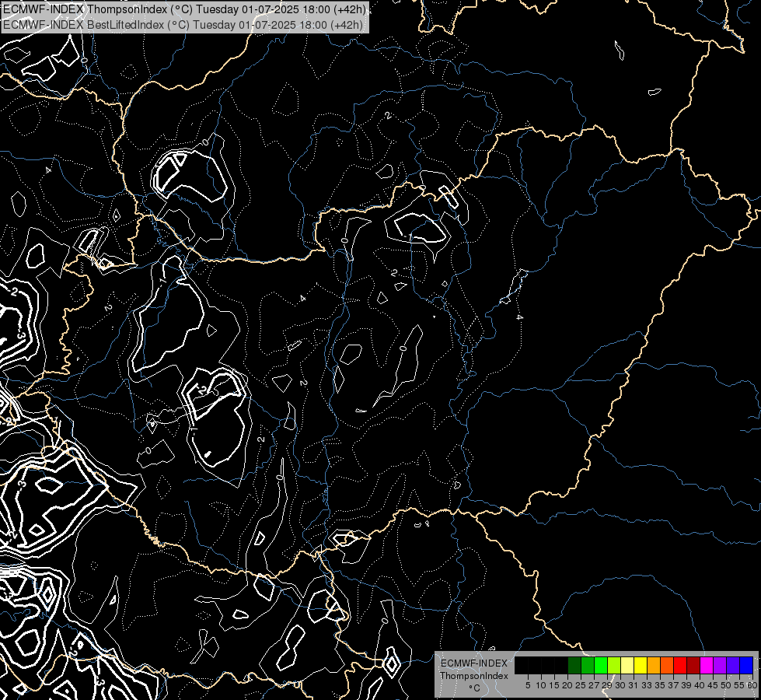761x700 pixels.
Task: Select the bright green 27-29 legend swatch
Action: pyautogui.click(x=601, y=665)
